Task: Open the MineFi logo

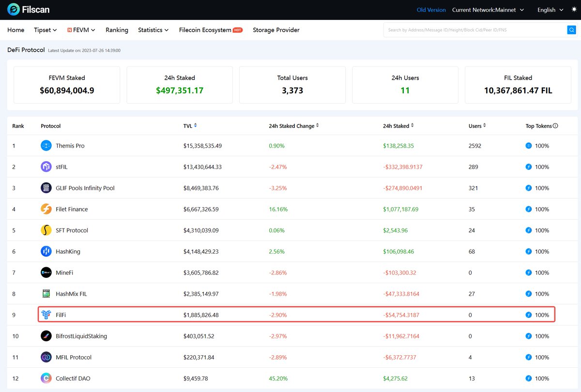Action: [x=46, y=272]
